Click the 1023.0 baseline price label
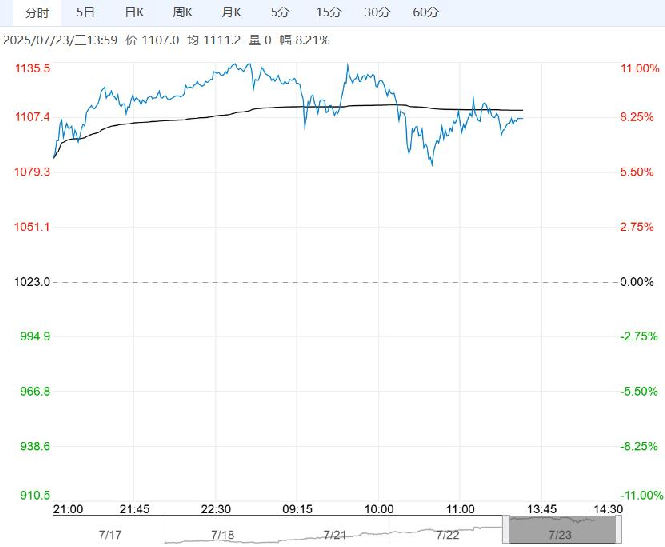The width and height of the screenshot is (665, 547). (32, 282)
